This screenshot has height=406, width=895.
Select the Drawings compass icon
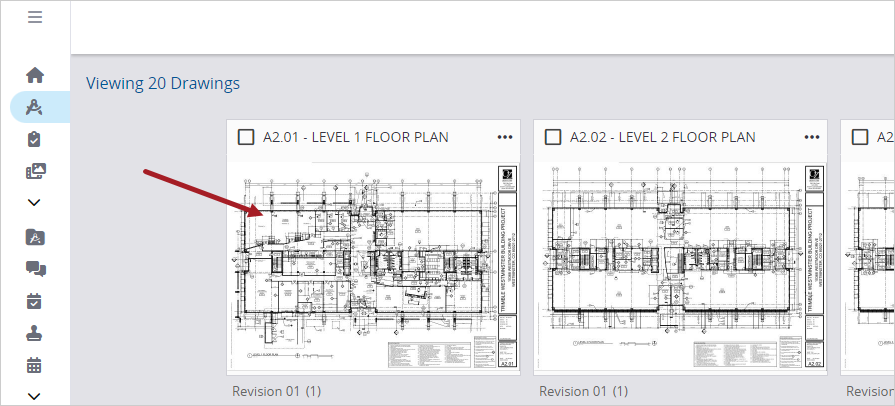35,107
